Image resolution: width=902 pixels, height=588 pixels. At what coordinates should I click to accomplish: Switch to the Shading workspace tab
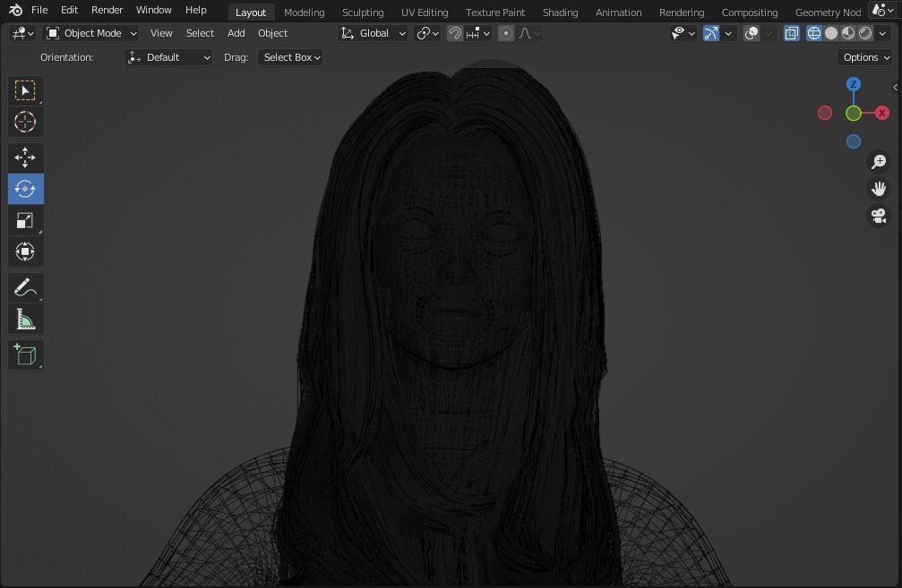point(560,12)
